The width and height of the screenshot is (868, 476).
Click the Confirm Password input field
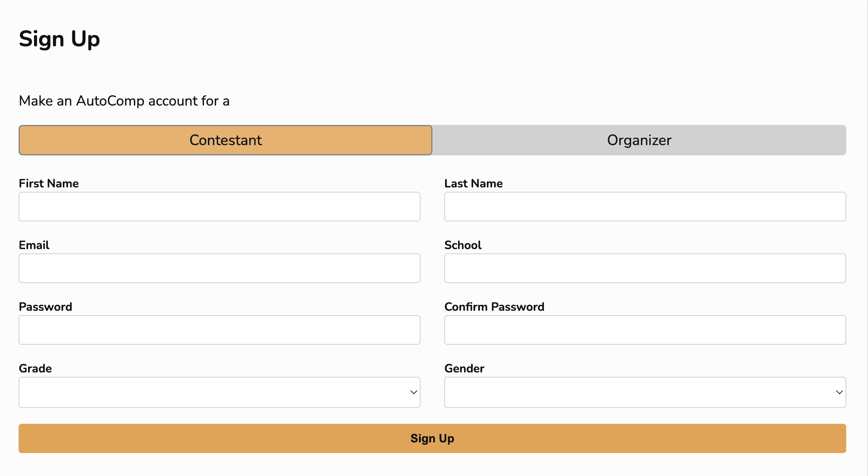pyautogui.click(x=645, y=330)
